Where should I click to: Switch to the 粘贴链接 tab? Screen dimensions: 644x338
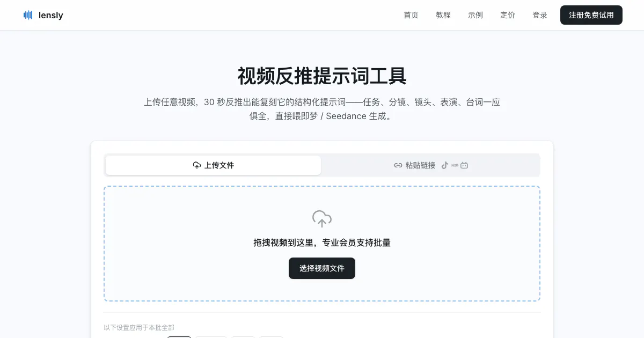click(x=431, y=165)
